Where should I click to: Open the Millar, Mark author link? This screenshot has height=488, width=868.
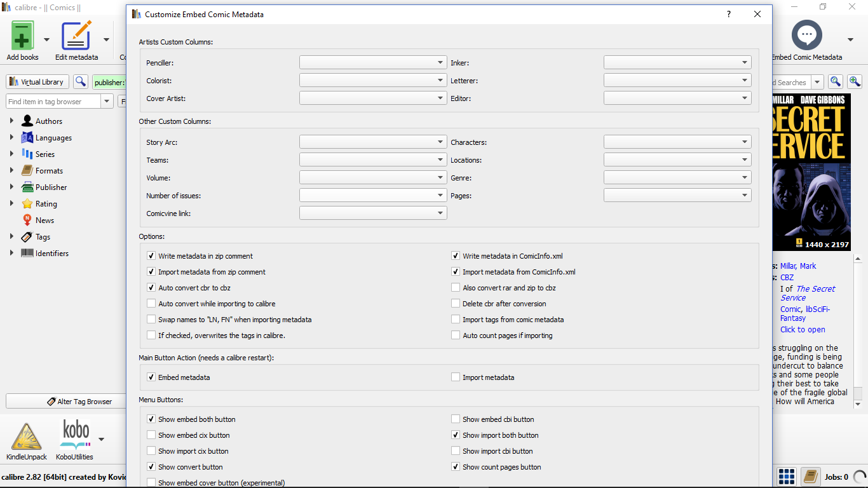point(798,266)
